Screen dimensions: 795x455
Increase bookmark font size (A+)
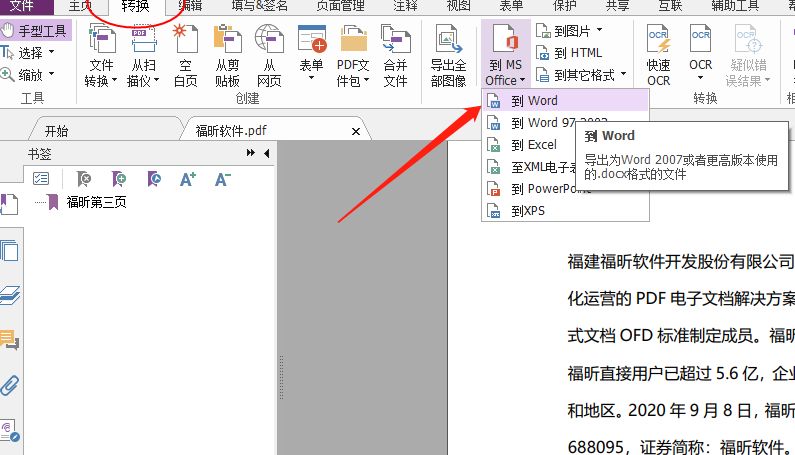pos(188,179)
